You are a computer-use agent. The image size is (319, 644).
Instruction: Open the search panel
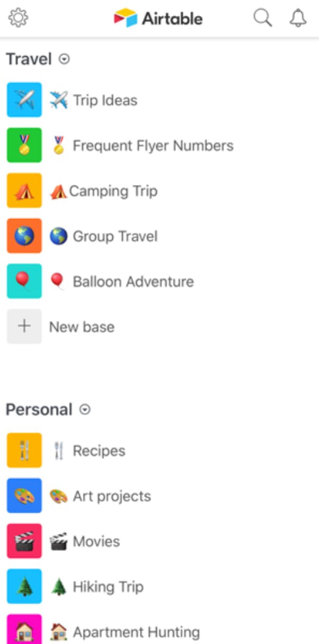tap(263, 18)
